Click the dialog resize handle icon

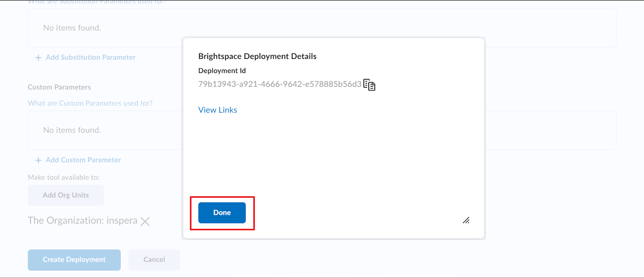pos(466,220)
